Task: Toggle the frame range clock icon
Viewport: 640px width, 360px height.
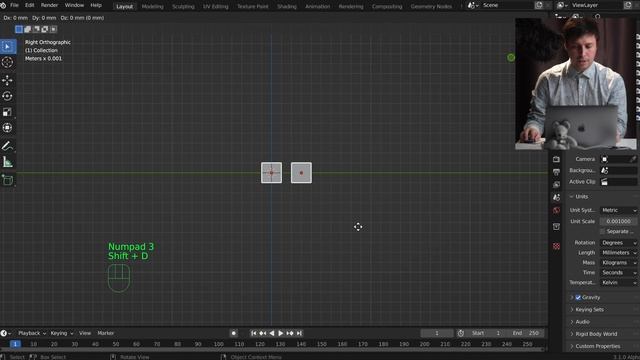Action: point(461,333)
